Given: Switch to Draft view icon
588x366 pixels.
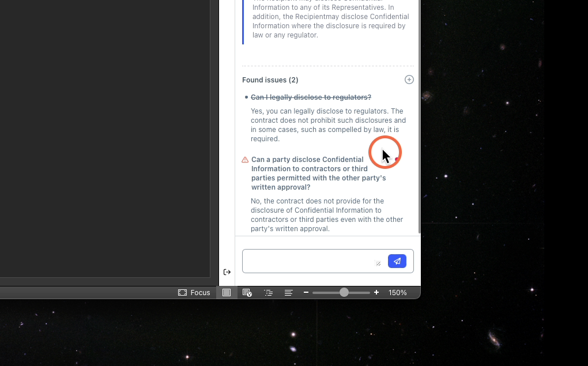Looking at the screenshot, I should [x=288, y=292].
